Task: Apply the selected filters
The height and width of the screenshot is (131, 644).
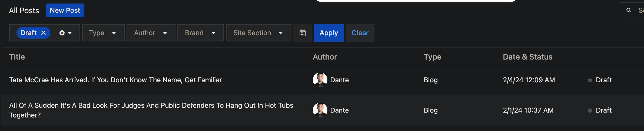Action: (x=328, y=33)
